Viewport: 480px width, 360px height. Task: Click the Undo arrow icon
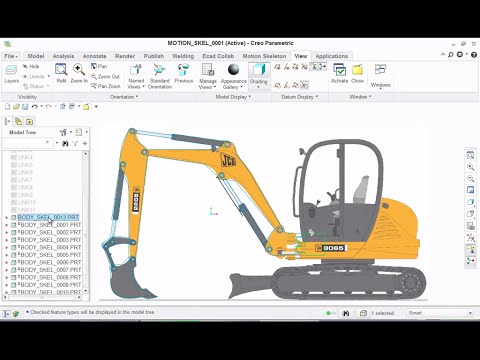(x=34, y=107)
